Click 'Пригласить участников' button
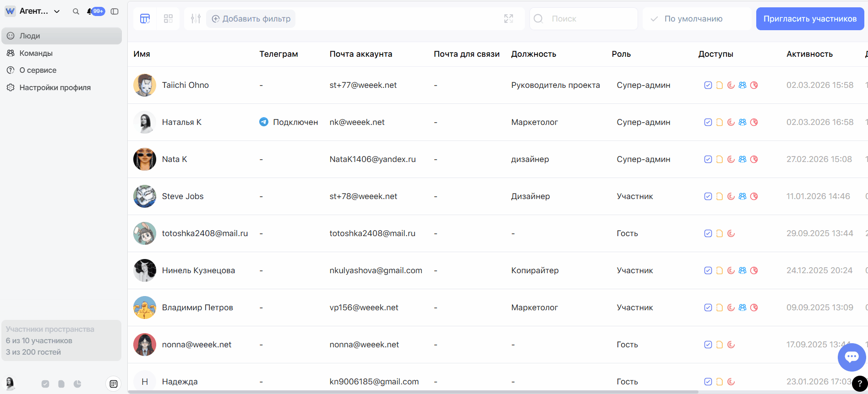868x394 pixels. (x=809, y=19)
